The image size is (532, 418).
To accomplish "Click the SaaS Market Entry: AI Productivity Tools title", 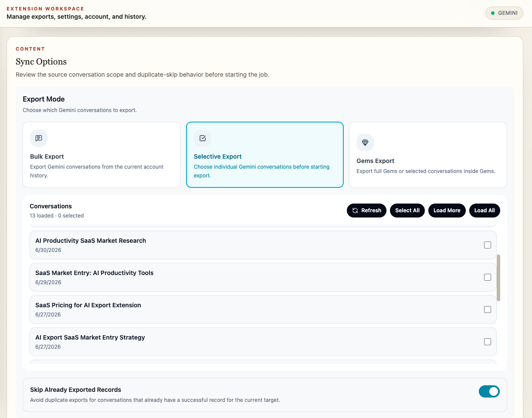I will click(x=95, y=273).
